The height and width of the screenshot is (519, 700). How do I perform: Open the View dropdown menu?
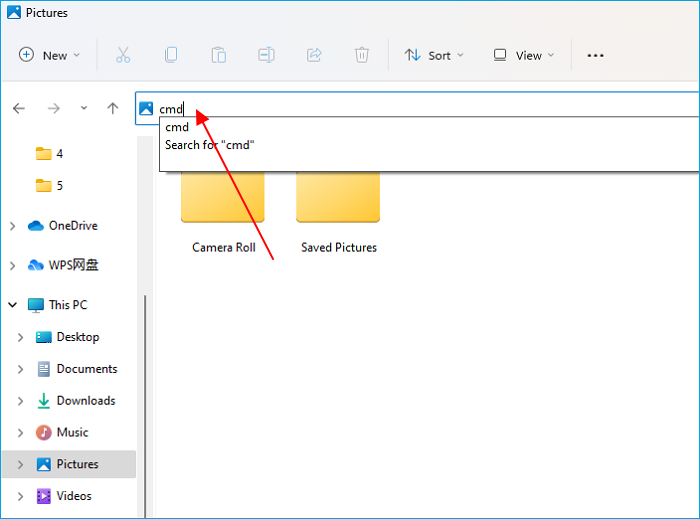tap(523, 55)
